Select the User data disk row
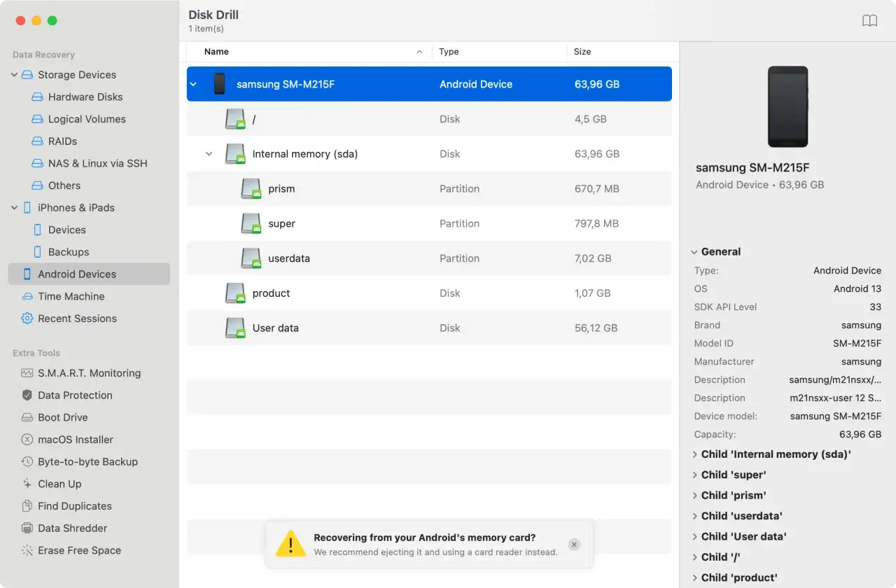 point(429,328)
